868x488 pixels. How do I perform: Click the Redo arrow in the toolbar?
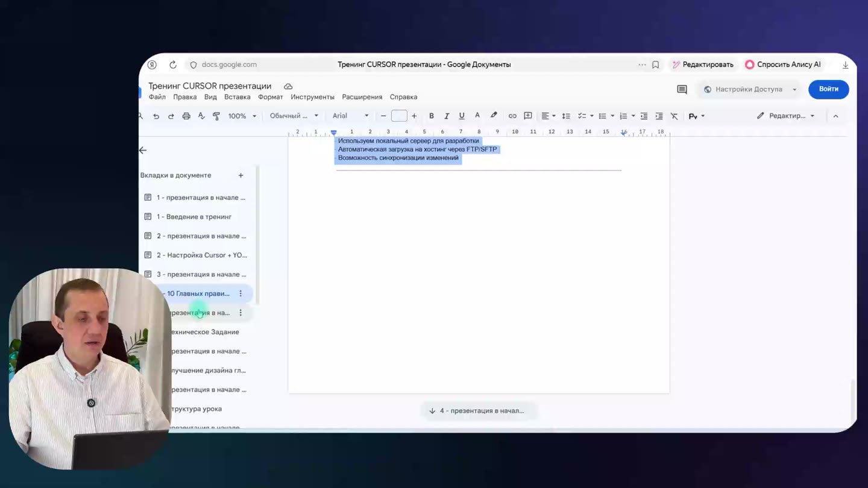pyautogui.click(x=171, y=116)
